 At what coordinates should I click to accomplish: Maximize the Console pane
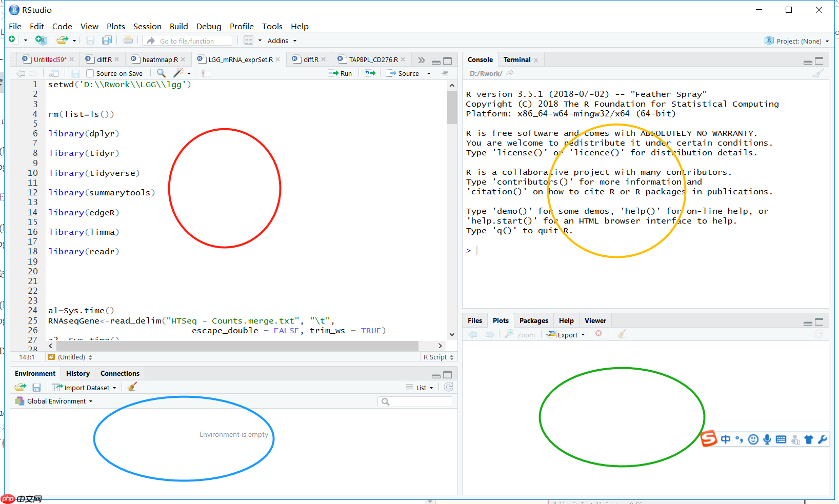point(819,61)
